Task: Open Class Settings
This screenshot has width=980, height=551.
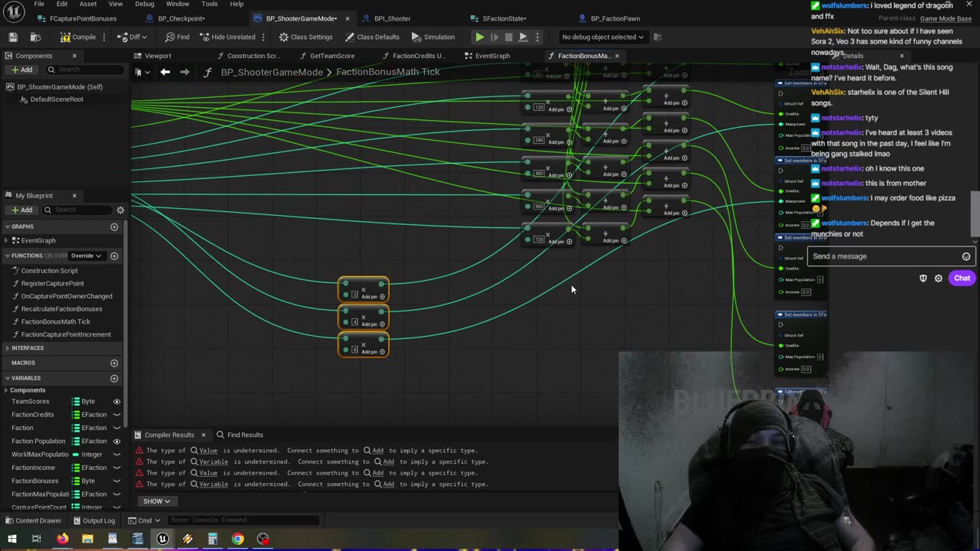Action: coord(305,37)
